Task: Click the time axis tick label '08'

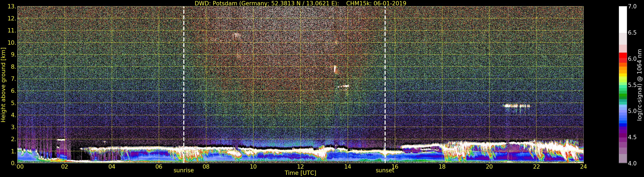Action: tap(206, 167)
